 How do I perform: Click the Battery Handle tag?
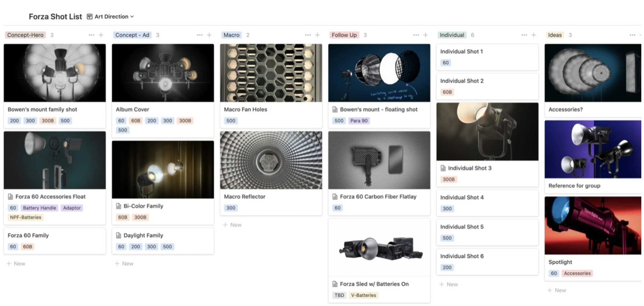[40, 208]
